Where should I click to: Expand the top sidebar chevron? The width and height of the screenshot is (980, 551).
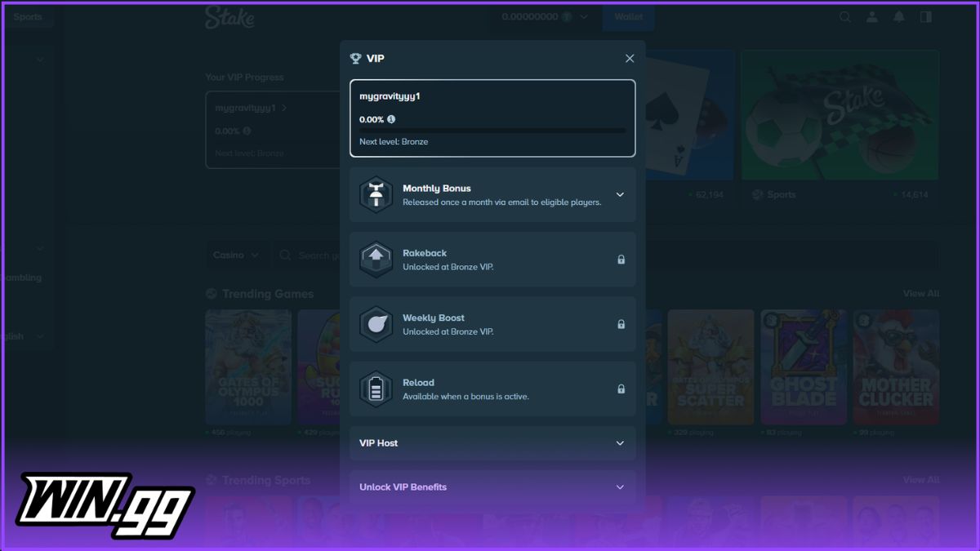[40, 60]
